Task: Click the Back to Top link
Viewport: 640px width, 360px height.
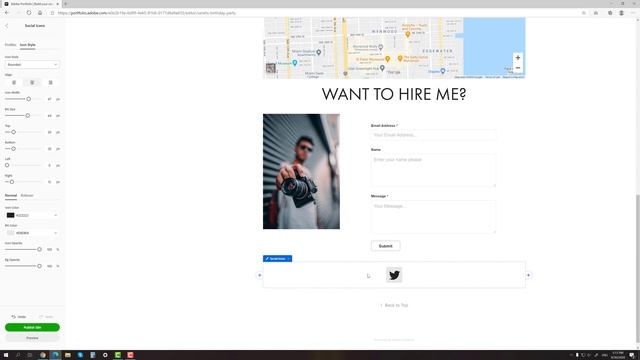Action: click(x=394, y=305)
